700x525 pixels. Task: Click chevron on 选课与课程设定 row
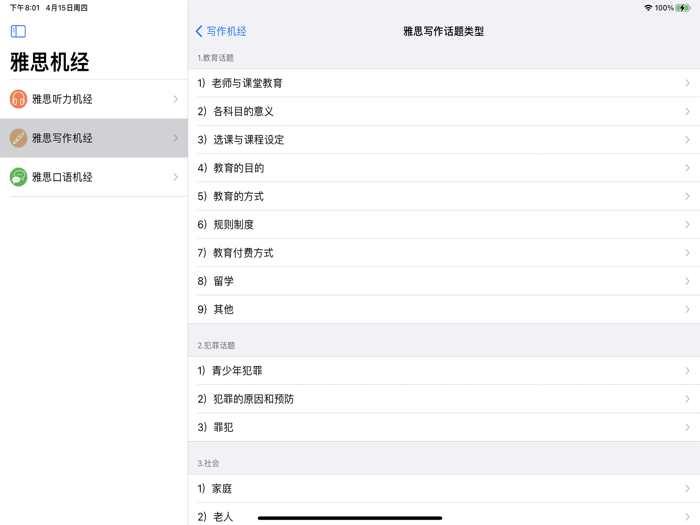(x=688, y=140)
